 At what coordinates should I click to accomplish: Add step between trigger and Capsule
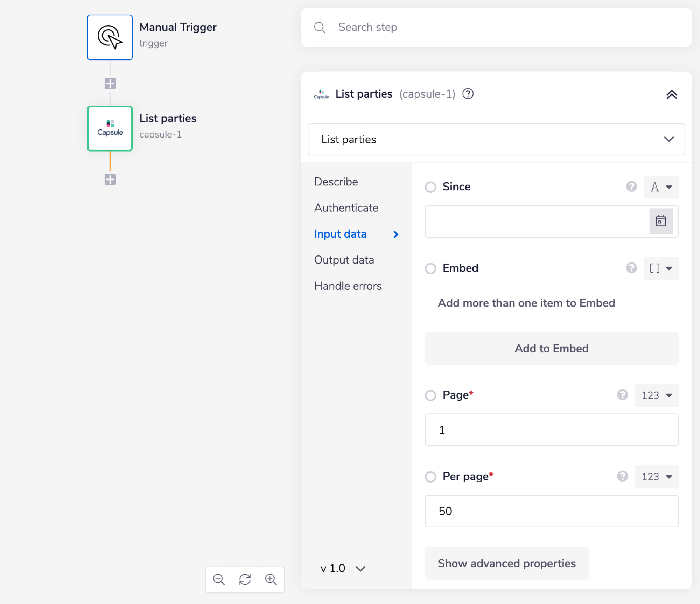click(x=110, y=84)
